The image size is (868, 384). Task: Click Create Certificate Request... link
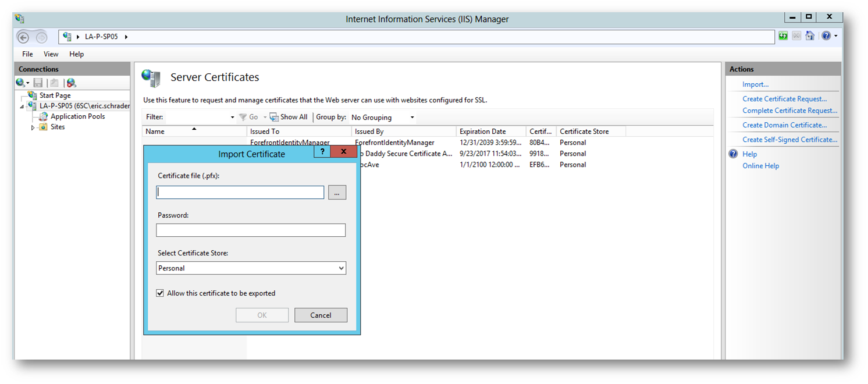click(x=784, y=99)
